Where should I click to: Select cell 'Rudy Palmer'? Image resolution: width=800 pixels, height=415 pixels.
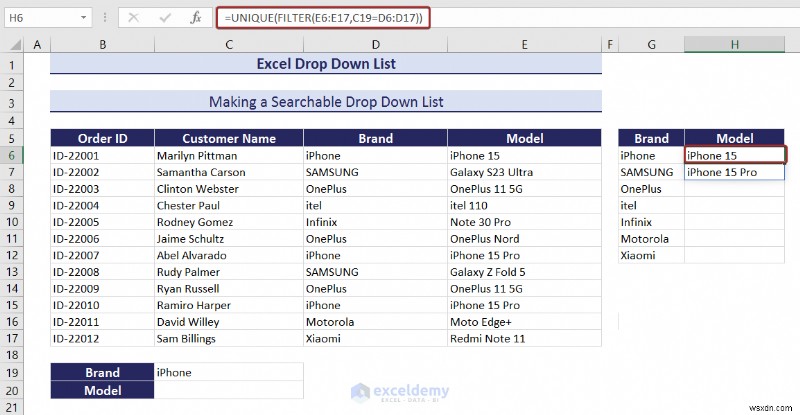click(x=229, y=272)
